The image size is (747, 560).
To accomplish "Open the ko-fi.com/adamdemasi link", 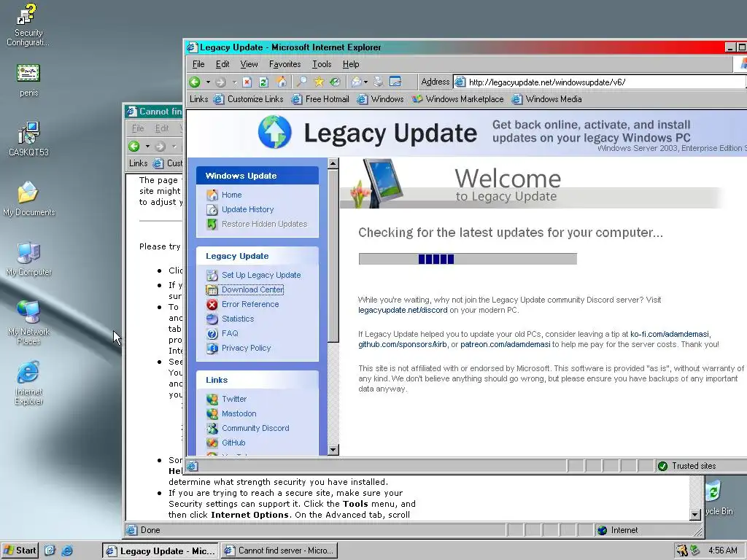I will coord(670,334).
